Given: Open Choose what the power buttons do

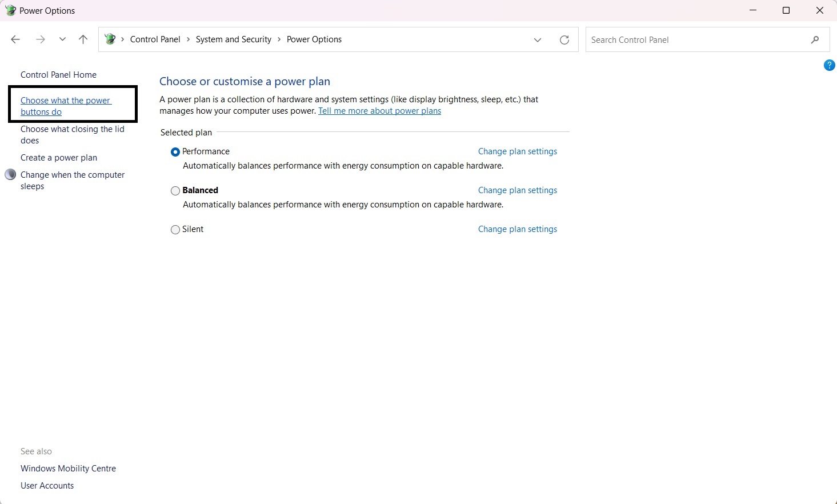Looking at the screenshot, I should click(65, 106).
